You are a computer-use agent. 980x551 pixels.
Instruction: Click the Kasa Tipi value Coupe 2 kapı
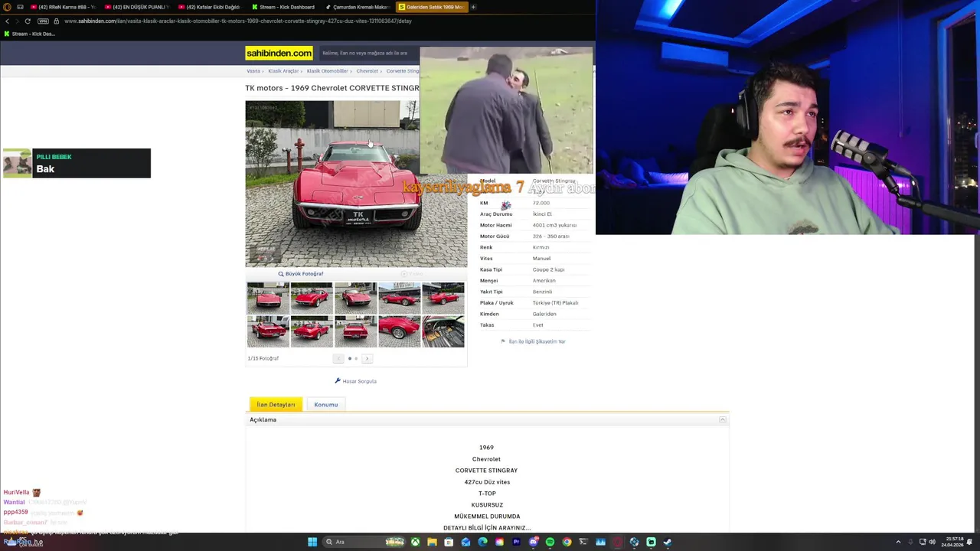point(548,269)
